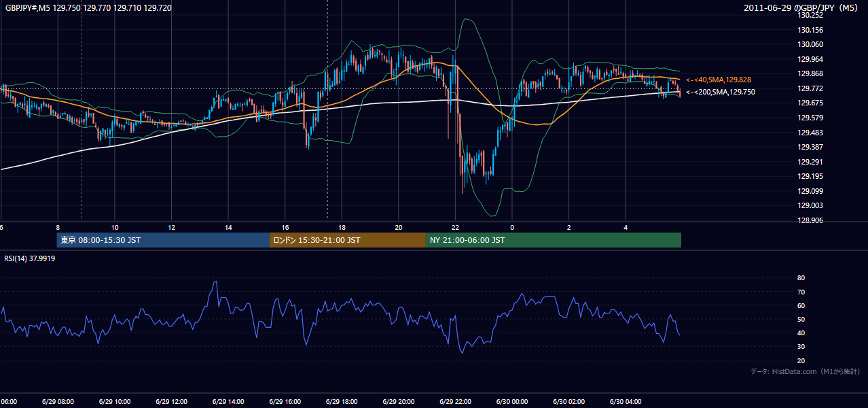Viewport: 868px width, 408px height.
Task: Select the Tokyo 08:00-15:30 JST session bar
Action: coord(163,240)
